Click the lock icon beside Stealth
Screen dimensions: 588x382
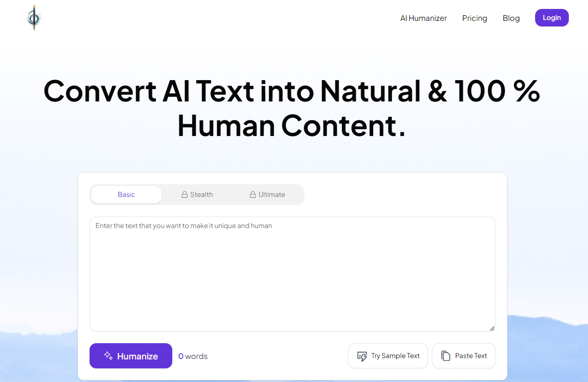pos(185,194)
